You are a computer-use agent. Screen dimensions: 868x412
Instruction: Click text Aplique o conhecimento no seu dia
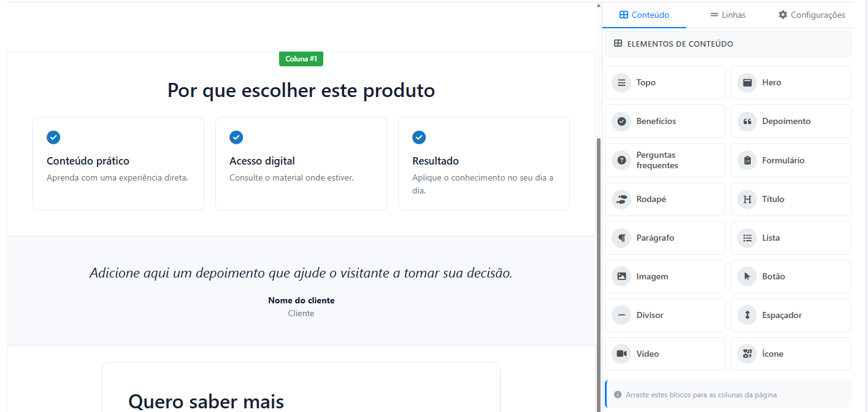(483, 184)
